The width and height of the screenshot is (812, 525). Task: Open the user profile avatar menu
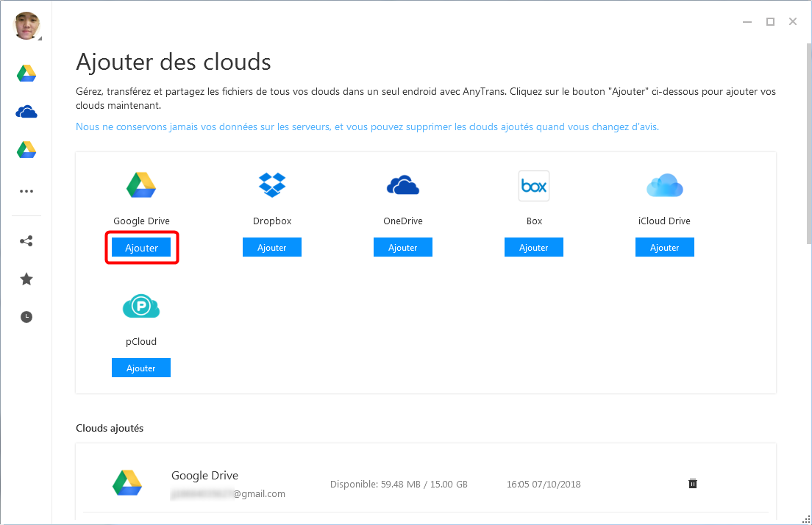(26, 26)
